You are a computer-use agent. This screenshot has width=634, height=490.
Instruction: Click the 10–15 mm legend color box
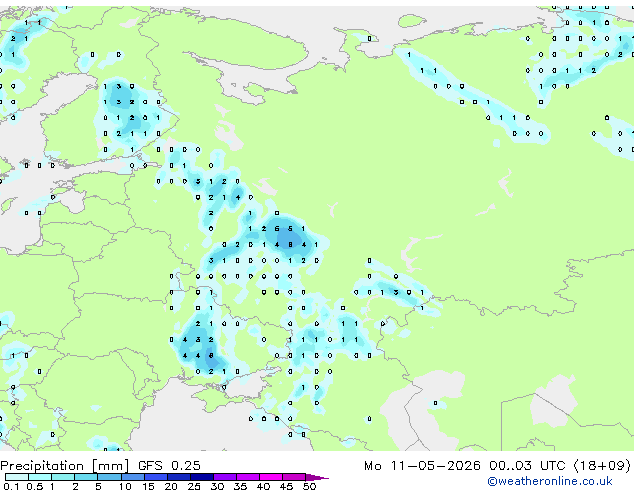coord(133,477)
